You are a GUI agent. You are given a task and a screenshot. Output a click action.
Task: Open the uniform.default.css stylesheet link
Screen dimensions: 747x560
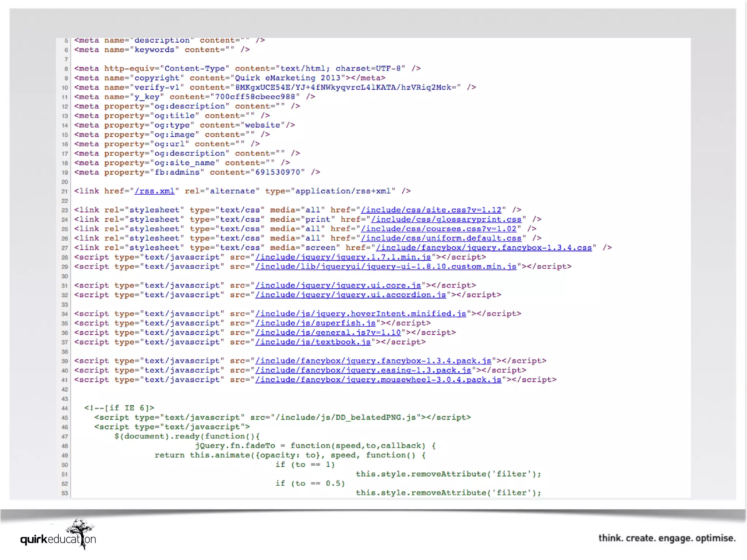(441, 238)
